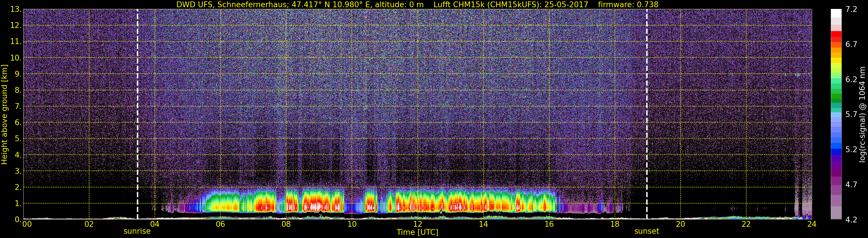Click the '4.7' colorbar value
The image size is (868, 238).
[851, 185]
